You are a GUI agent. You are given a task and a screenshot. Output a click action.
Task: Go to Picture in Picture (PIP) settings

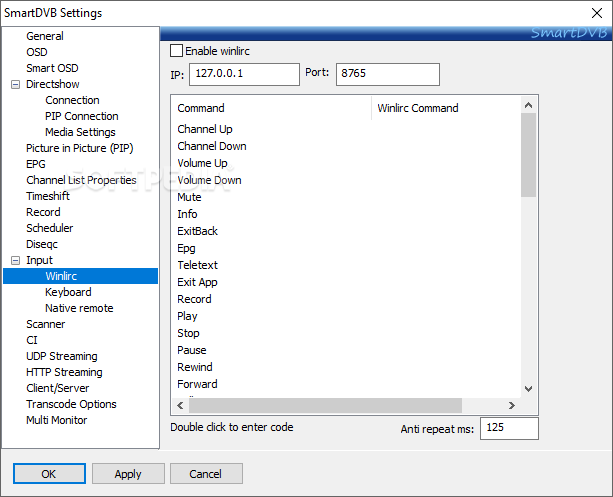click(x=80, y=148)
